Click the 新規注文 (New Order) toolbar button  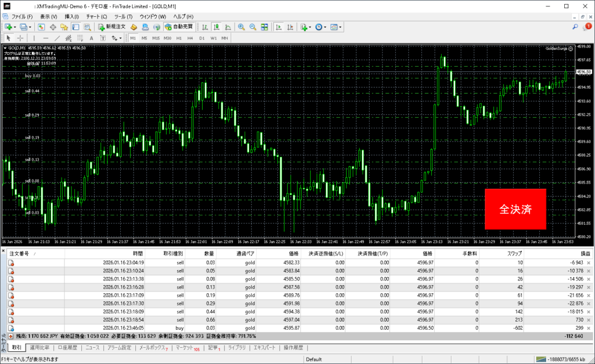pyautogui.click(x=112, y=27)
